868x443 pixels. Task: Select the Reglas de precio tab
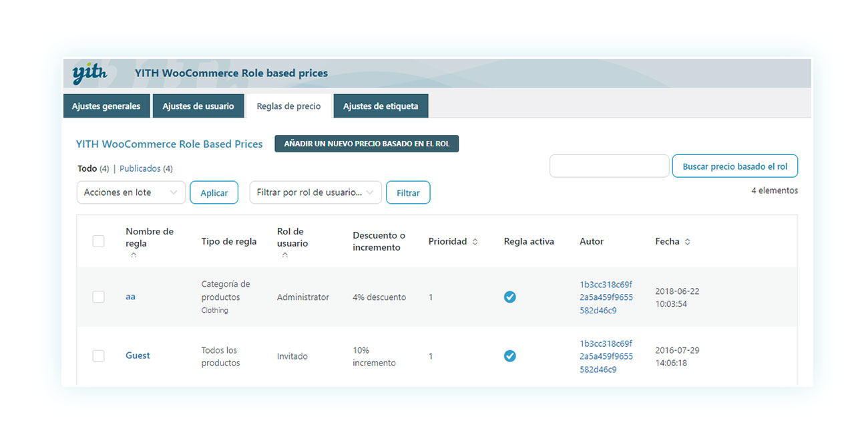pyautogui.click(x=288, y=106)
